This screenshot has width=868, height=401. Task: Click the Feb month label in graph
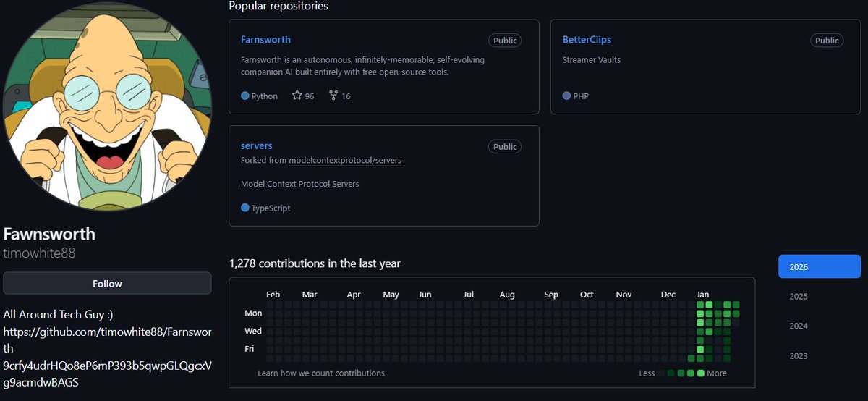click(x=273, y=295)
